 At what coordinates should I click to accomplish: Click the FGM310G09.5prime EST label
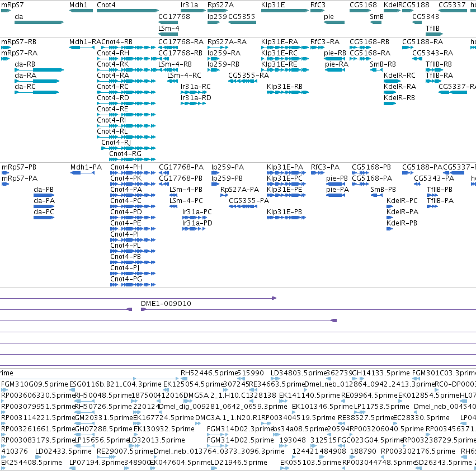coord(35,384)
